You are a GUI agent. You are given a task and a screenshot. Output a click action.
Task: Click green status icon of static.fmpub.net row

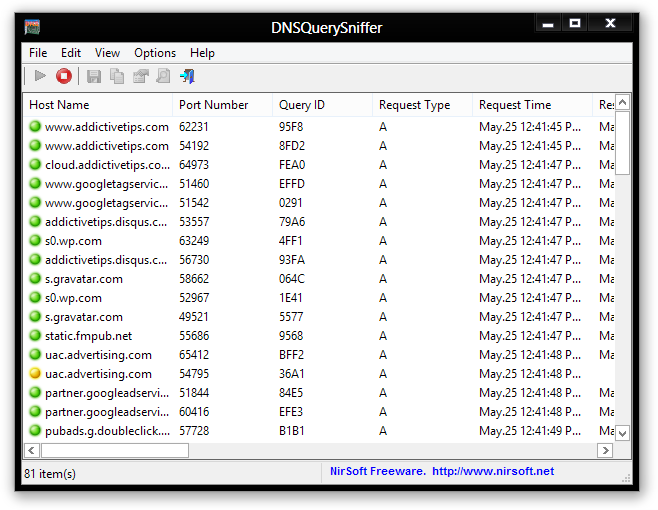click(35, 335)
